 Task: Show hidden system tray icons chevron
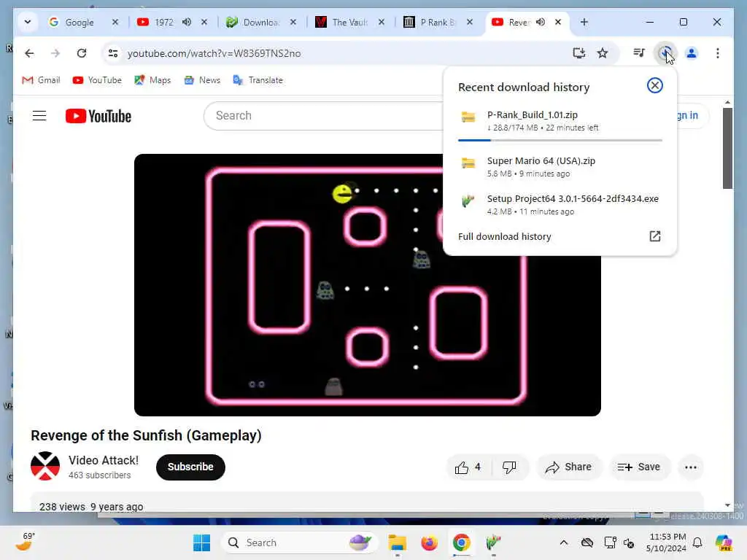(564, 542)
